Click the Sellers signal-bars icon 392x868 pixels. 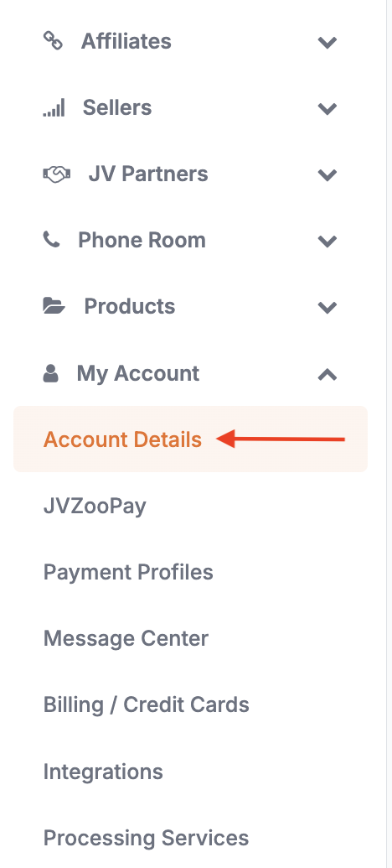tap(54, 107)
